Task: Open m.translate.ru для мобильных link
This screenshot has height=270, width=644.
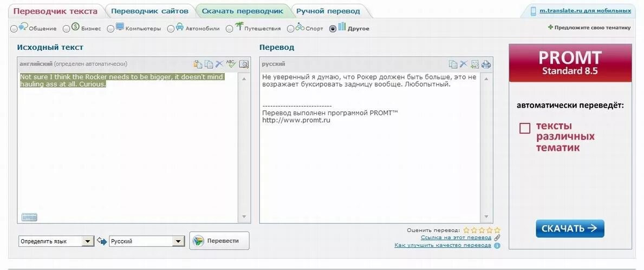Action: pos(586,11)
